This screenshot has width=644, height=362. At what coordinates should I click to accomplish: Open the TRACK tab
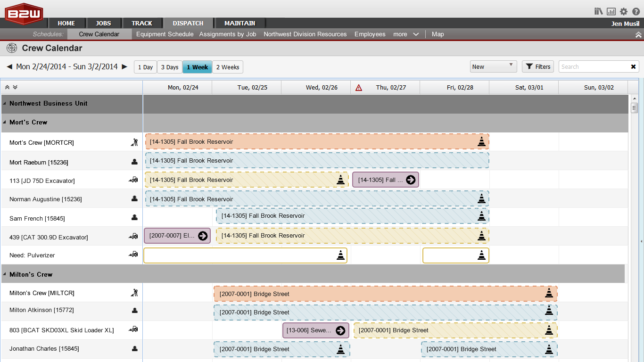142,23
